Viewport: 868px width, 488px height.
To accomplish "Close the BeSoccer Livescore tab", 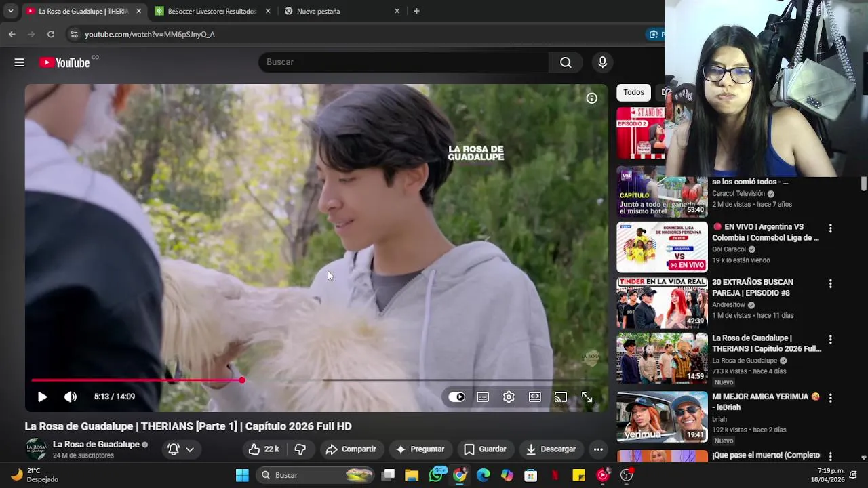I will (x=268, y=11).
